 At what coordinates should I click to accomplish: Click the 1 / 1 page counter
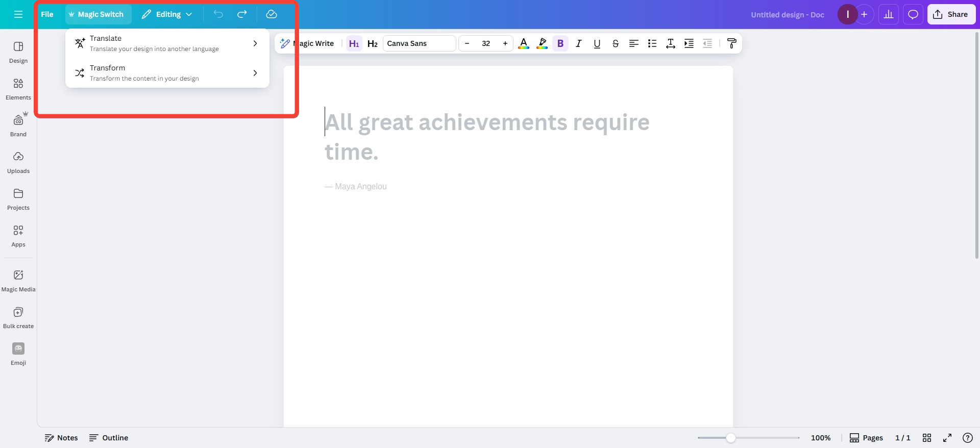tap(903, 438)
